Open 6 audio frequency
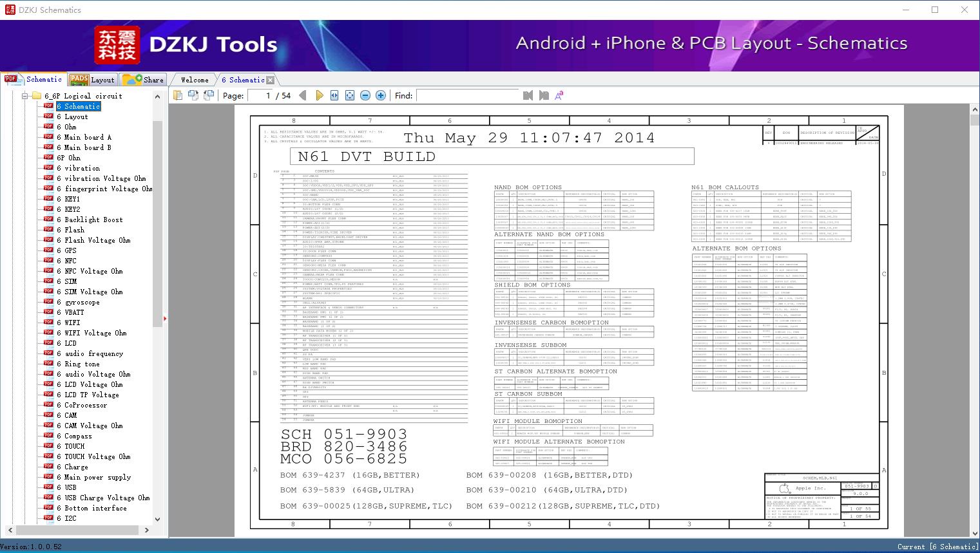The width and height of the screenshot is (980, 553). pyautogui.click(x=90, y=353)
